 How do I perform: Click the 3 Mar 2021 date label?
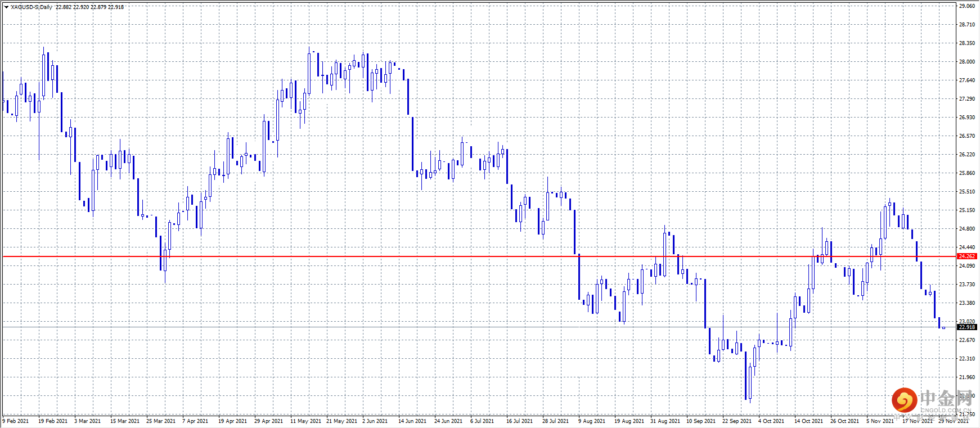click(x=88, y=421)
